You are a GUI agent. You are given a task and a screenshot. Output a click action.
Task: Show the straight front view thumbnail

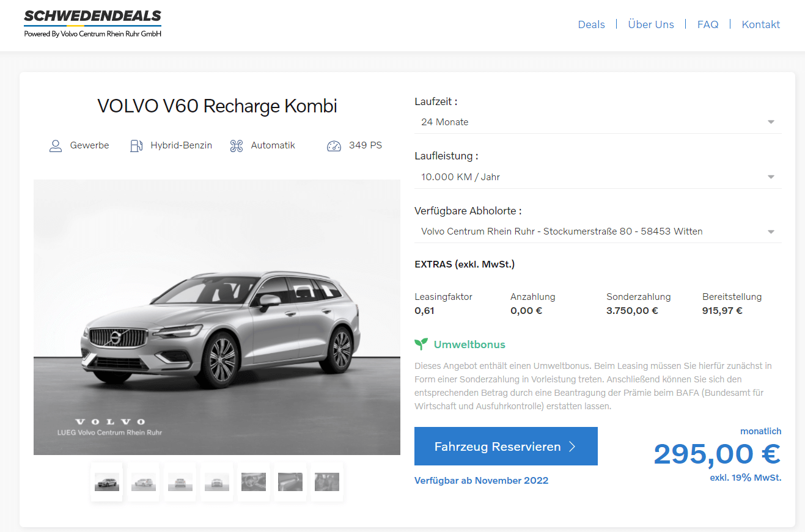click(x=217, y=483)
